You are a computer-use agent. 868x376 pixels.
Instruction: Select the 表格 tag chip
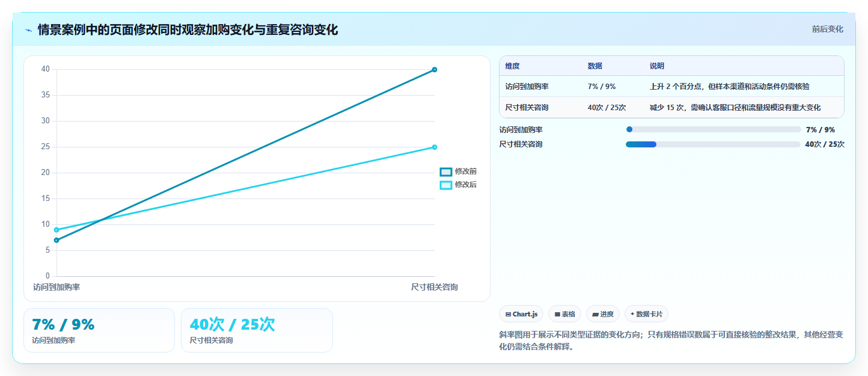point(564,314)
